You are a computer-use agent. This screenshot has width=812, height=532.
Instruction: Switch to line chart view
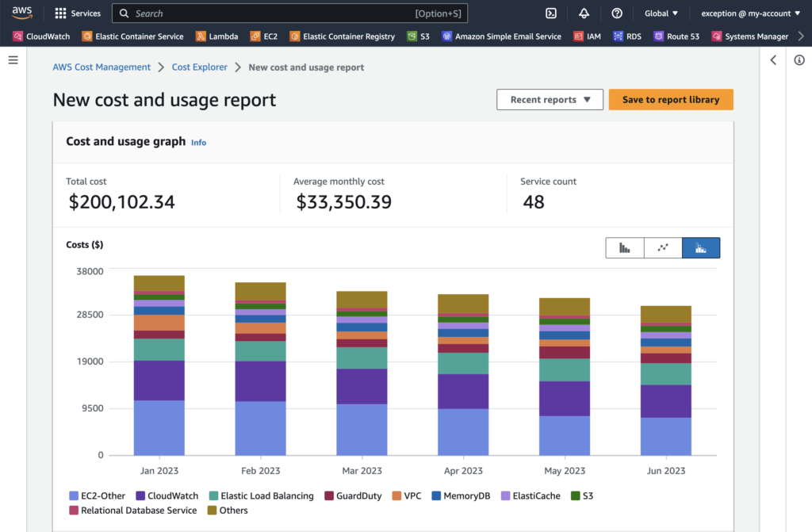click(663, 247)
